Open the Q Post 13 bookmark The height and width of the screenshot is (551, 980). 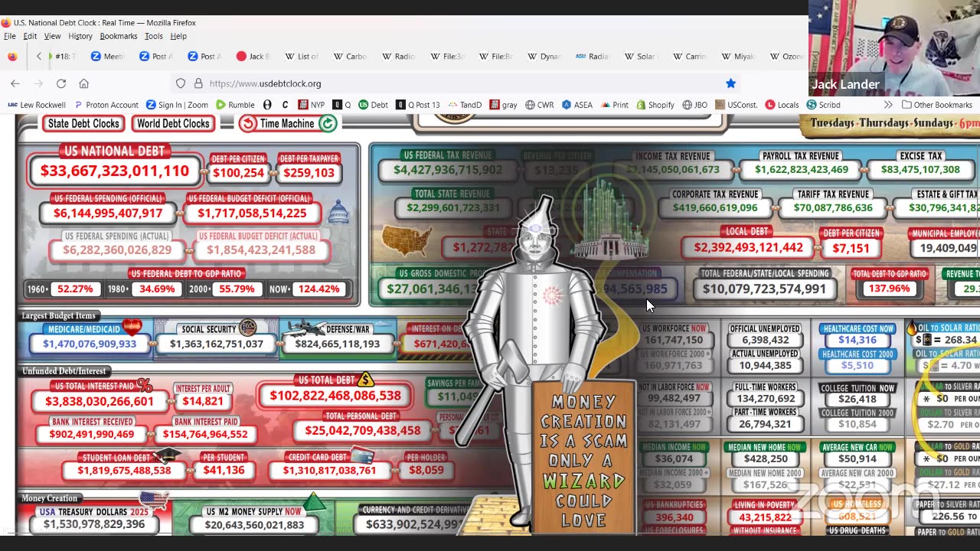(417, 105)
